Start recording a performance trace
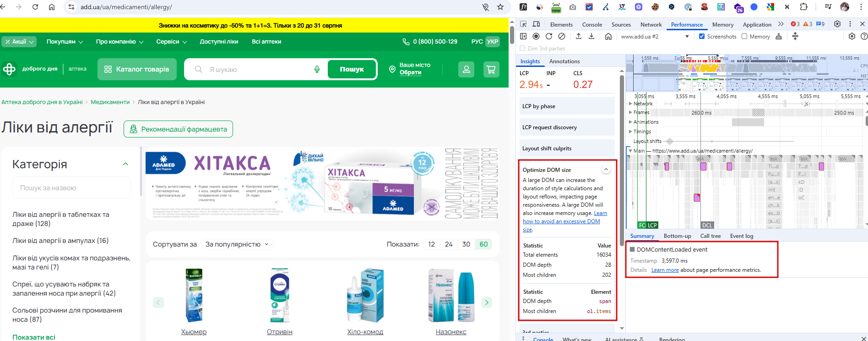Screen dimensions: 868x341 tap(536, 36)
